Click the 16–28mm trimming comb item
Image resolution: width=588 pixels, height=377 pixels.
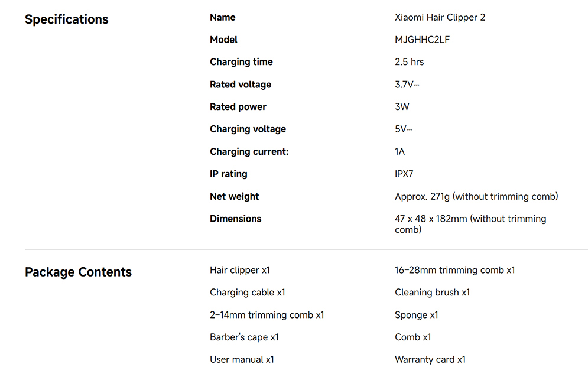454,270
